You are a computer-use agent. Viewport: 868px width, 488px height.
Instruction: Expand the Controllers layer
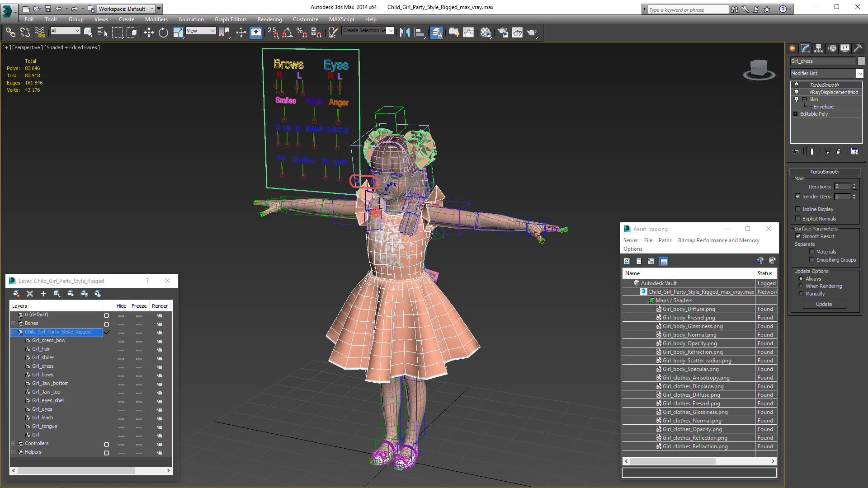14,444
